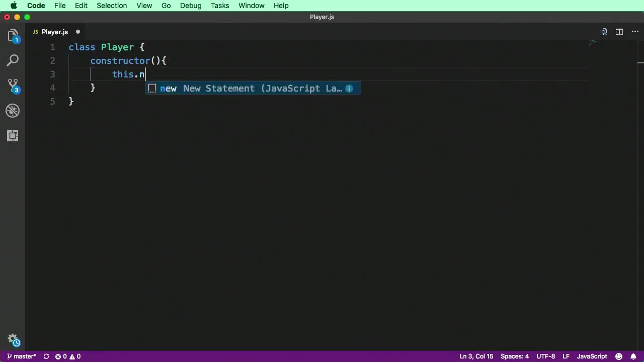Change the JavaScript language mode
The image size is (644, 362).
592,356
